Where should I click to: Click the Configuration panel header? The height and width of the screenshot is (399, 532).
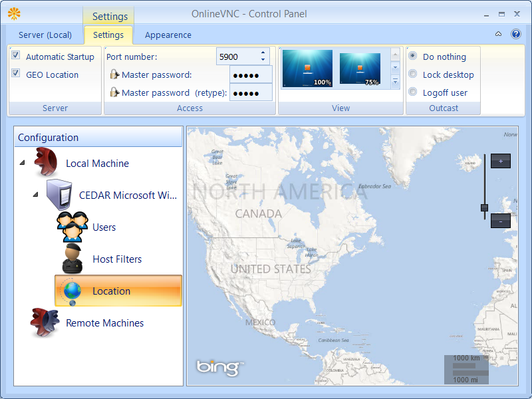click(x=98, y=137)
